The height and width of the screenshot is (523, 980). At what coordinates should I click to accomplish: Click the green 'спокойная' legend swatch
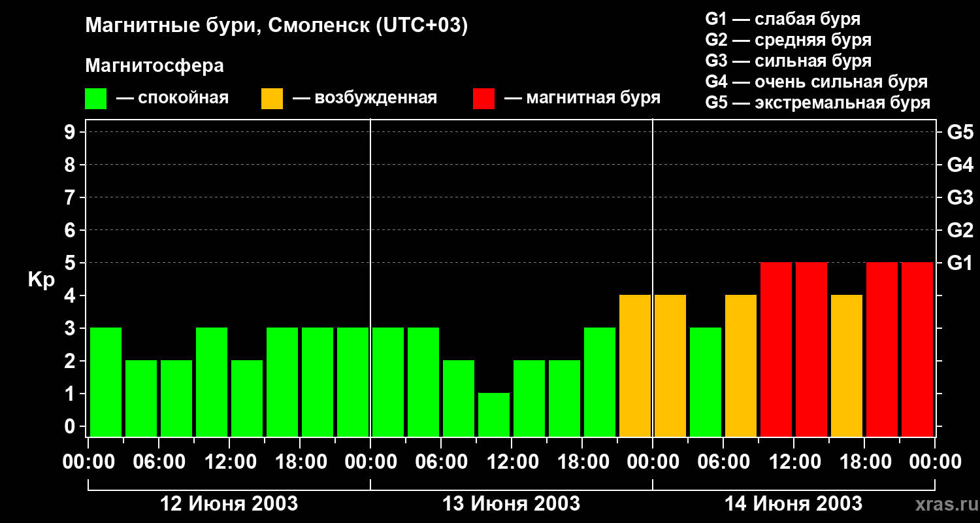tap(95, 99)
